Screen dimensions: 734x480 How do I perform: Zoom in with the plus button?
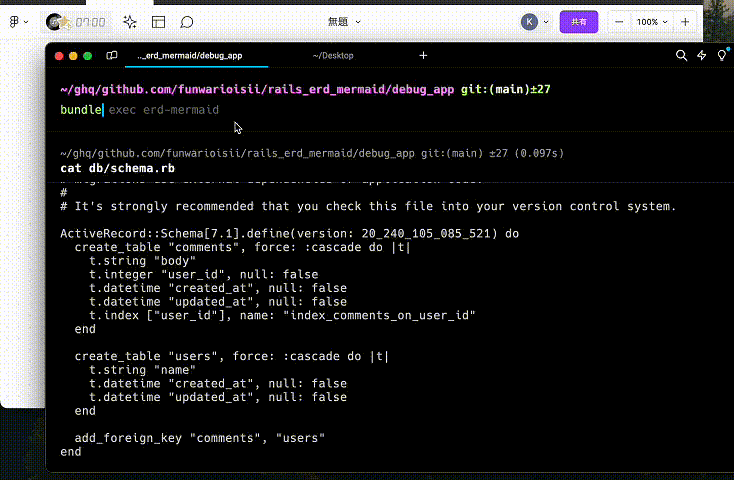[685, 22]
